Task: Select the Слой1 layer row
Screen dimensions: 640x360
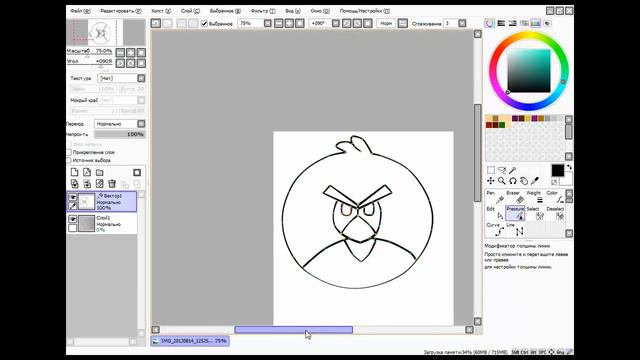Action: pyautogui.click(x=102, y=223)
